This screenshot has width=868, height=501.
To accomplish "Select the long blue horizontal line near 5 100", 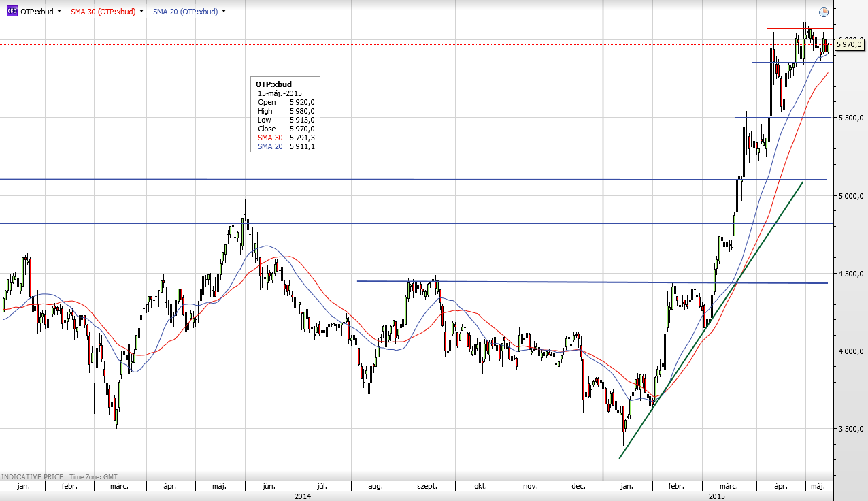I will tap(413, 180).
